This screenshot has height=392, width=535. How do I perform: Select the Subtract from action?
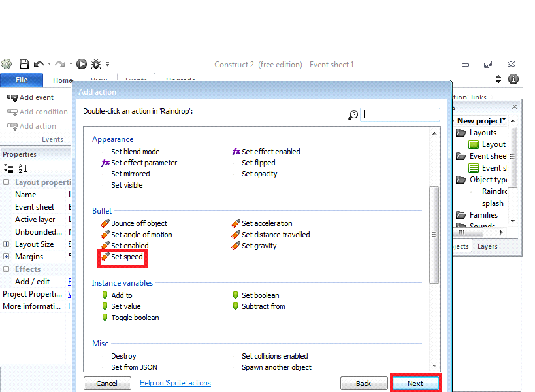[259, 306]
